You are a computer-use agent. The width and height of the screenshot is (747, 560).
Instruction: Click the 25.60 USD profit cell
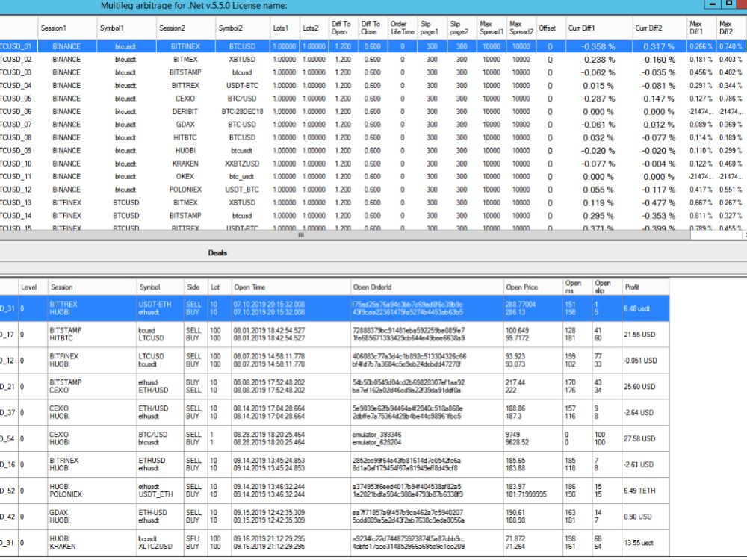(x=645, y=386)
